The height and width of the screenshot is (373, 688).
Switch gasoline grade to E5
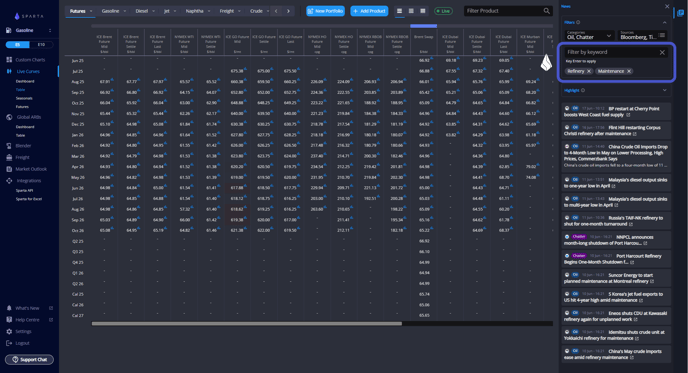pos(18,45)
